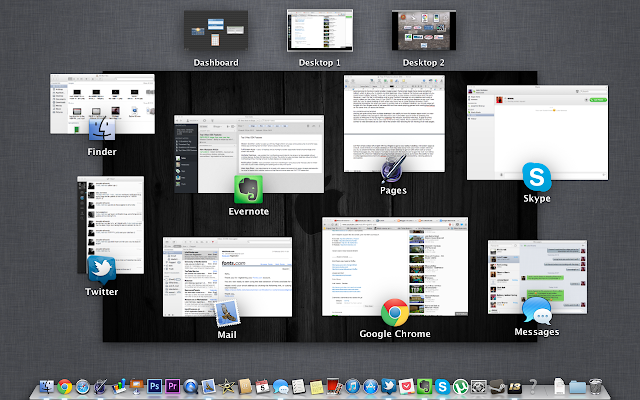
Task: Switch to Desktop 2 space
Action: [424, 30]
